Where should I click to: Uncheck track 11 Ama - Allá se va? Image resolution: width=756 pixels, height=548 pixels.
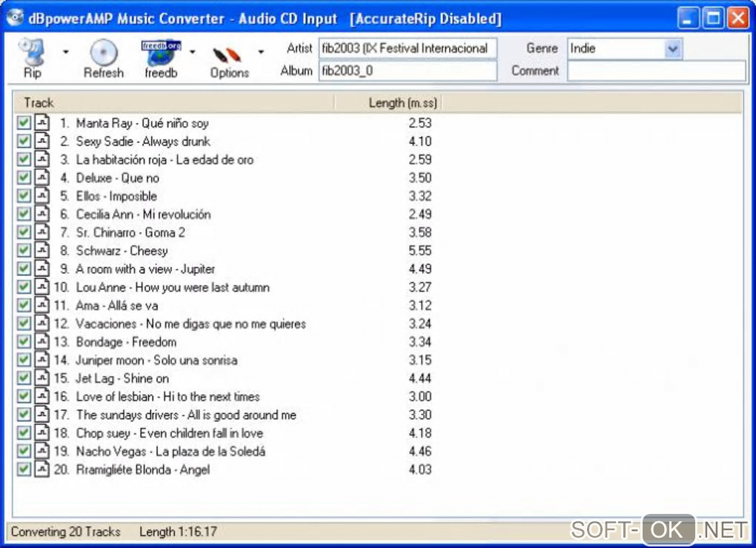[x=24, y=306]
